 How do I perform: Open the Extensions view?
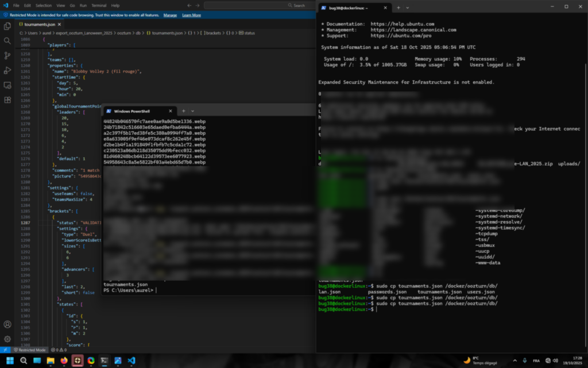[7, 100]
